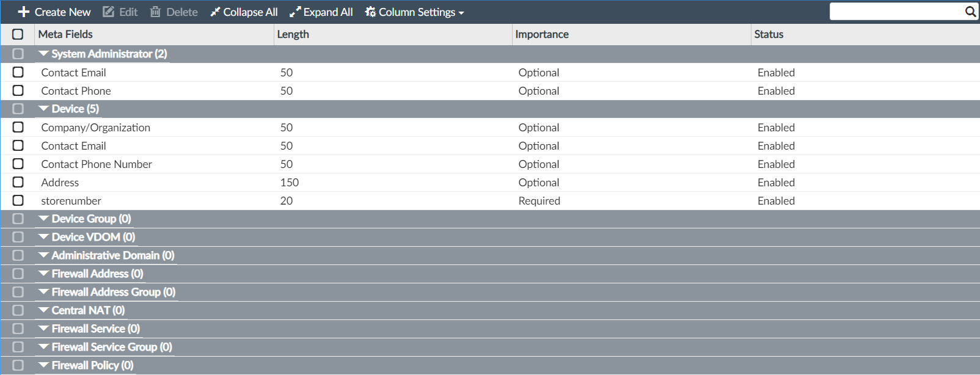Click the Status column header
This screenshot has height=375, width=980.
click(x=769, y=34)
